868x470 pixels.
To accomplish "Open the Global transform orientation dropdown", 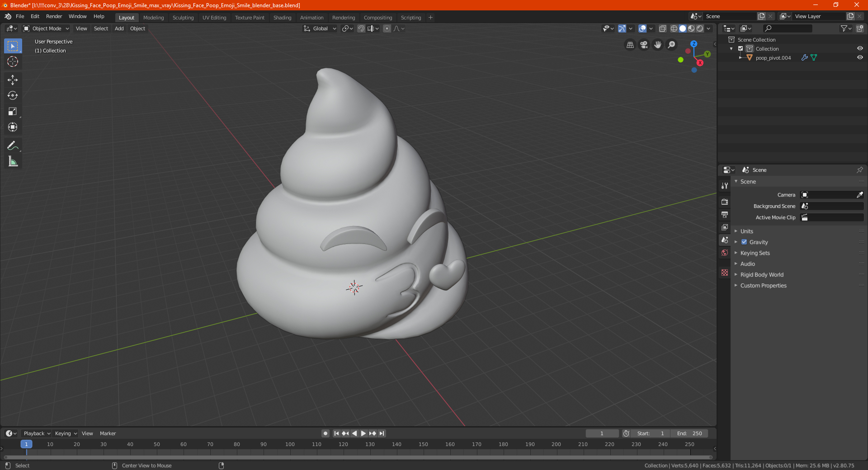I will [x=320, y=28].
